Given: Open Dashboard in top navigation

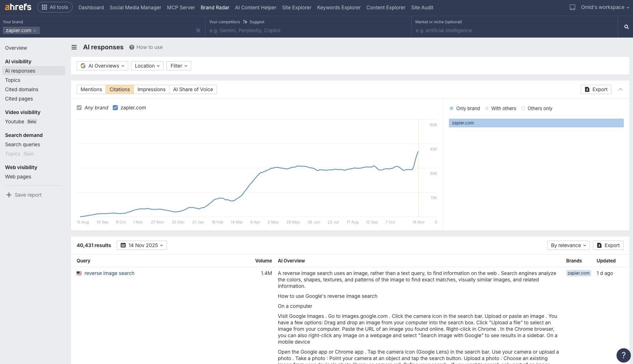Looking at the screenshot, I should click(x=91, y=8).
